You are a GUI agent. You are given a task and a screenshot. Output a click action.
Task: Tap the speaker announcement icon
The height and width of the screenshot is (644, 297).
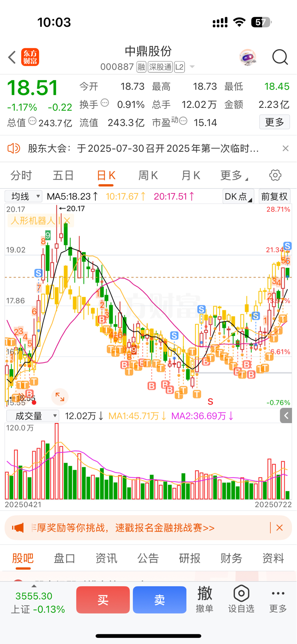point(14,148)
